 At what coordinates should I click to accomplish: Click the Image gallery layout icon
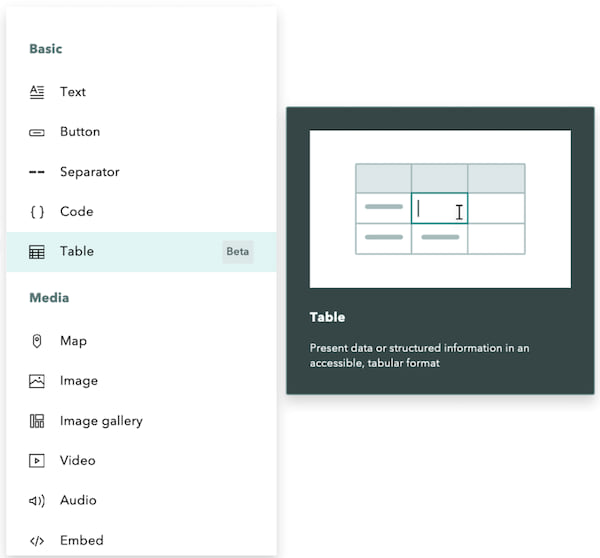(x=37, y=421)
